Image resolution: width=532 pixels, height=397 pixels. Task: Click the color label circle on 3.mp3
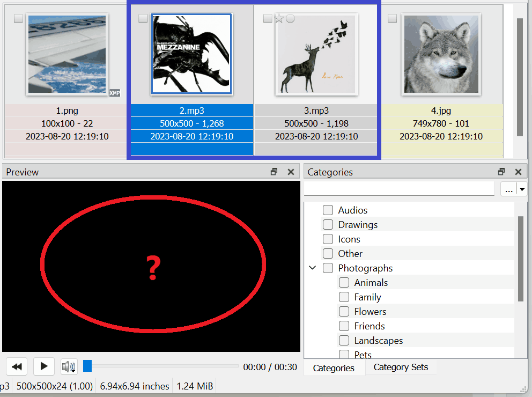click(290, 18)
